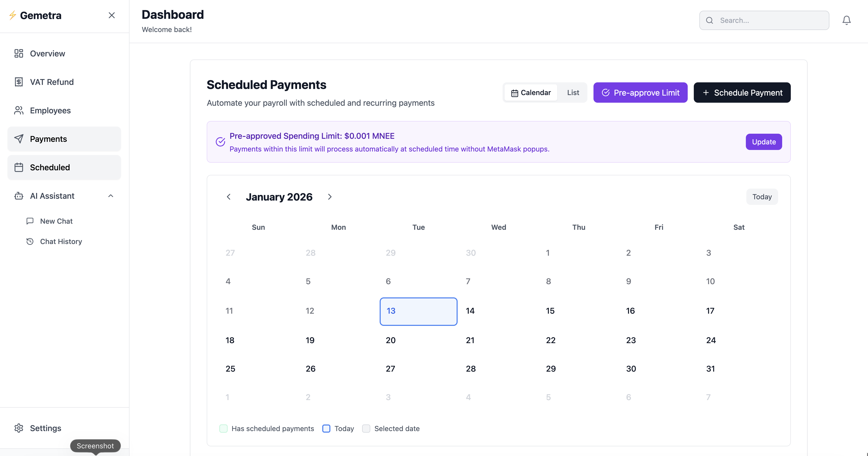Start a New Chat in sidebar
This screenshot has height=456, width=868.
coord(56,221)
